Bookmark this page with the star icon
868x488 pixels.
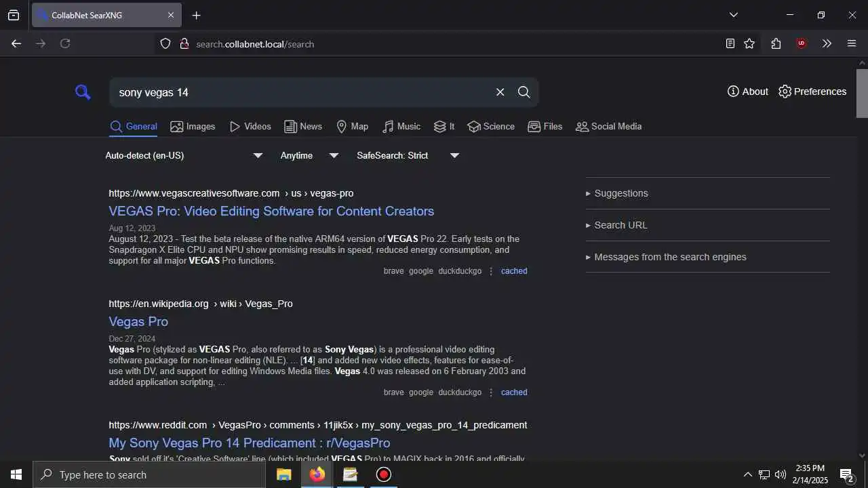[x=749, y=43]
